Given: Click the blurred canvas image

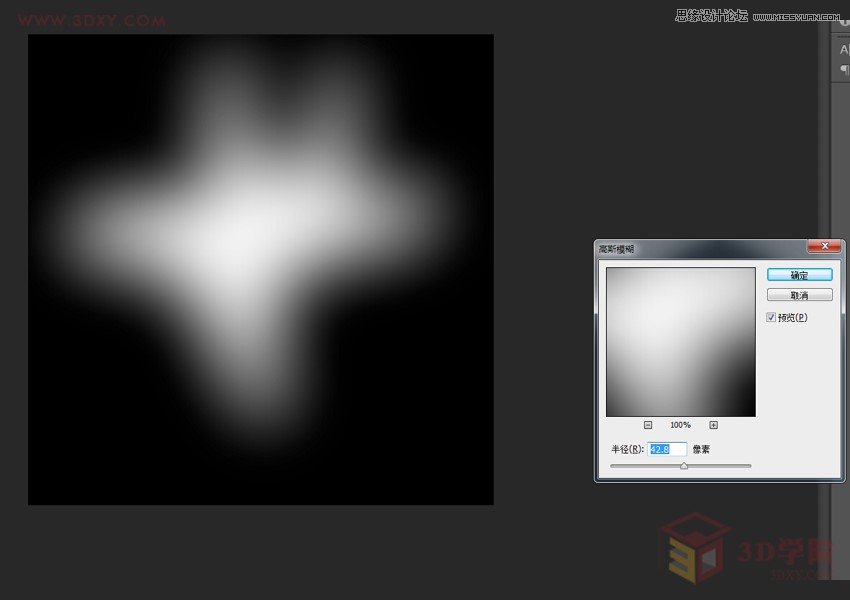Looking at the screenshot, I should pyautogui.click(x=261, y=270).
